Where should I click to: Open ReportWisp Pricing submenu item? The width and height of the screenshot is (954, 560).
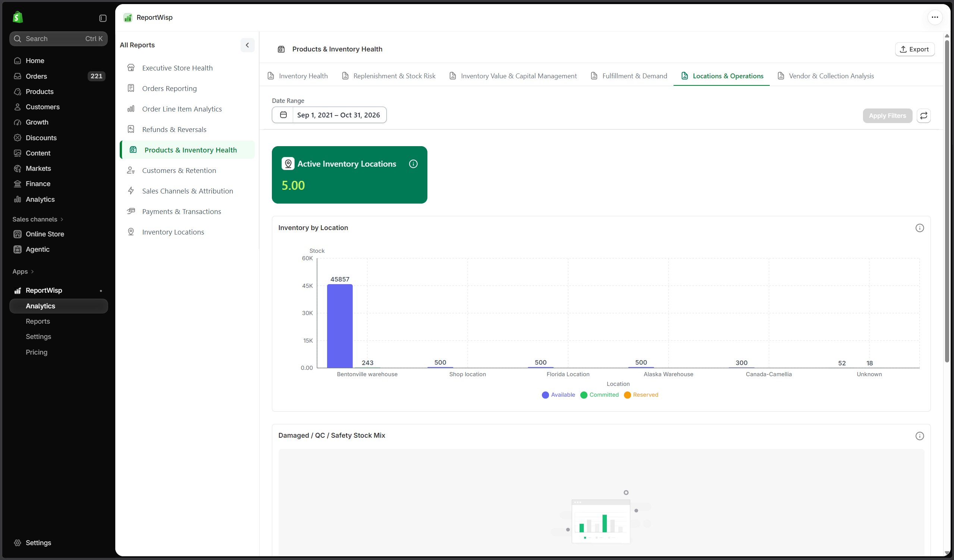tap(36, 352)
